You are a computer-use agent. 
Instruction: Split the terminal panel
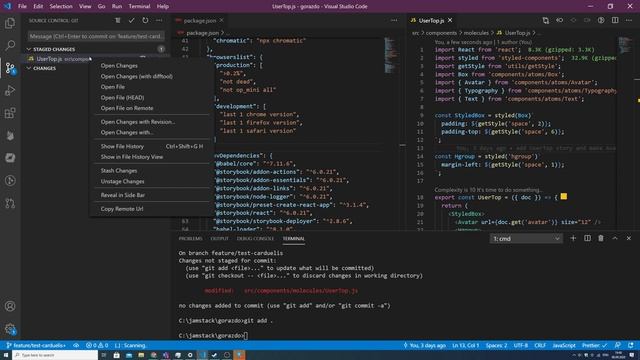point(587,238)
